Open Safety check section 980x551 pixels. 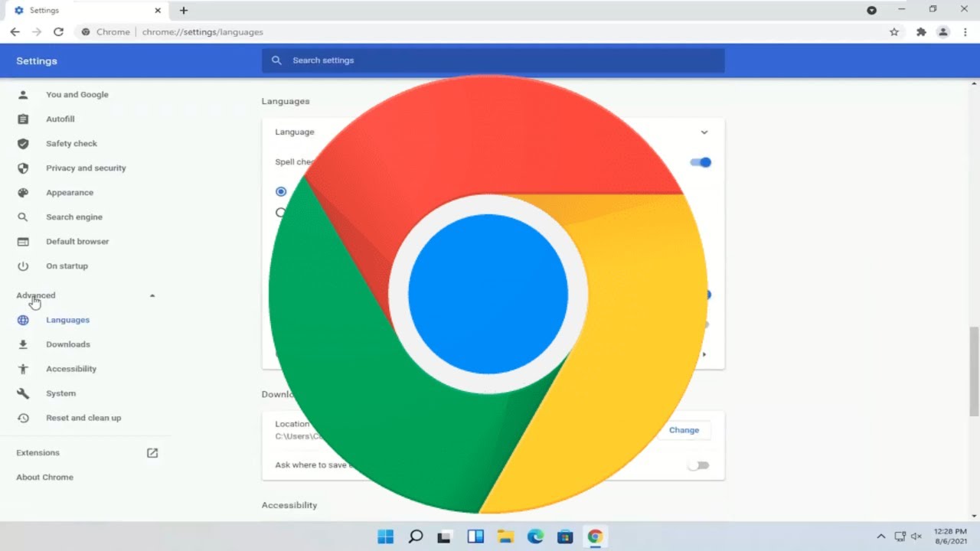(x=71, y=144)
